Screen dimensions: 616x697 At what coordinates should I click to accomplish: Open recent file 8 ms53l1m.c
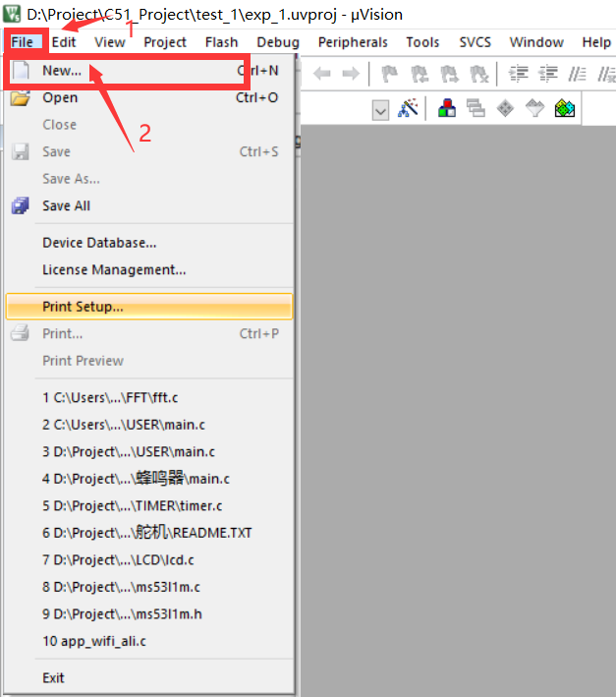click(149, 587)
